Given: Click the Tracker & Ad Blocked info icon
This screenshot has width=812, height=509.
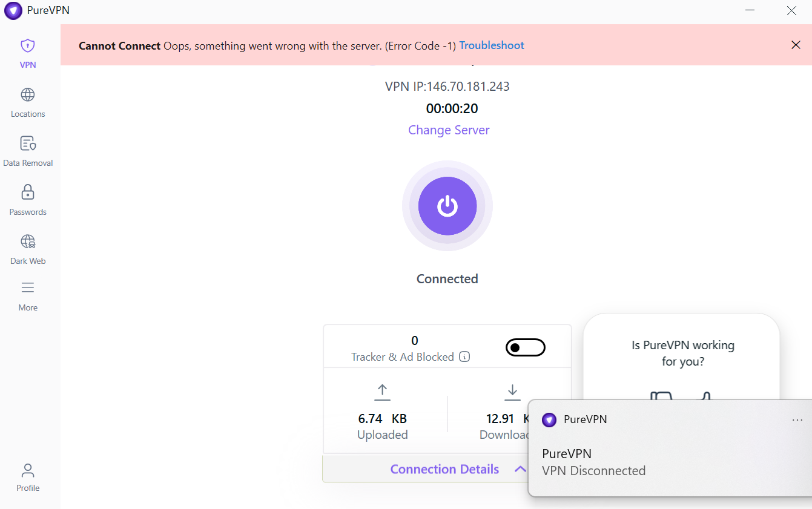Looking at the screenshot, I should pos(464,356).
